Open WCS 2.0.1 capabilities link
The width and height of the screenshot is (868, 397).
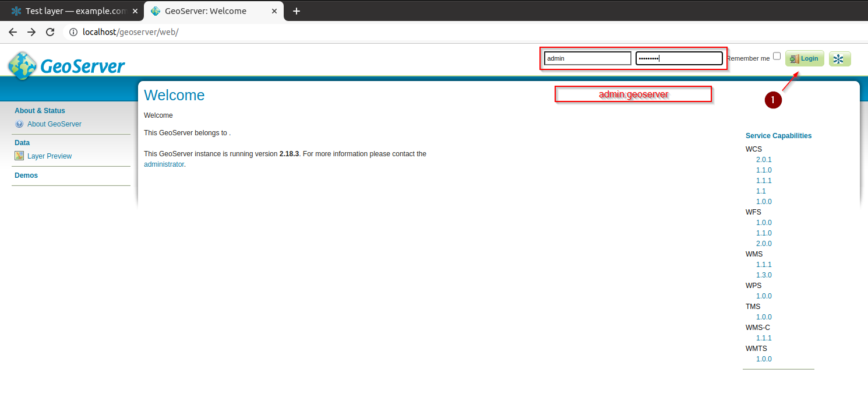tap(764, 160)
